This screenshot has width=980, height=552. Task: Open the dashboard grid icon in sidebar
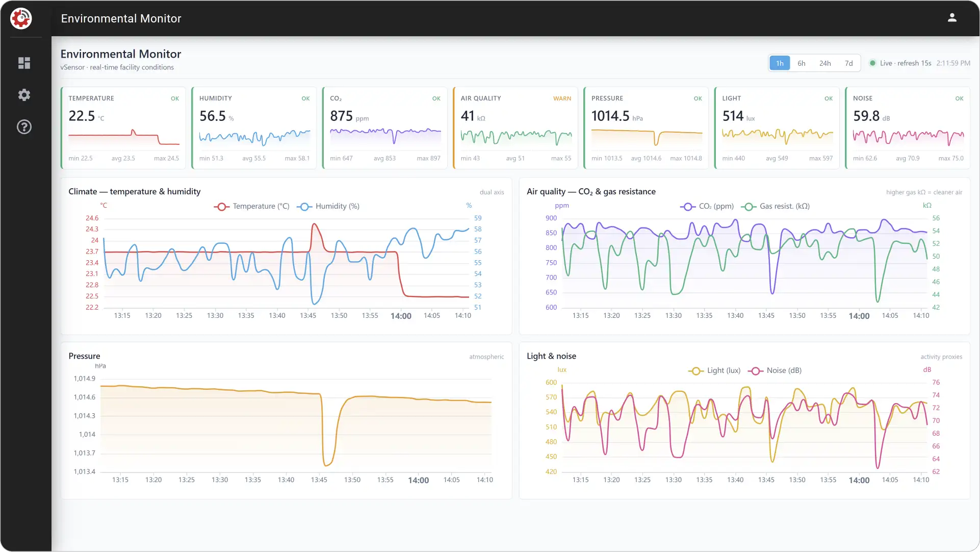(24, 63)
